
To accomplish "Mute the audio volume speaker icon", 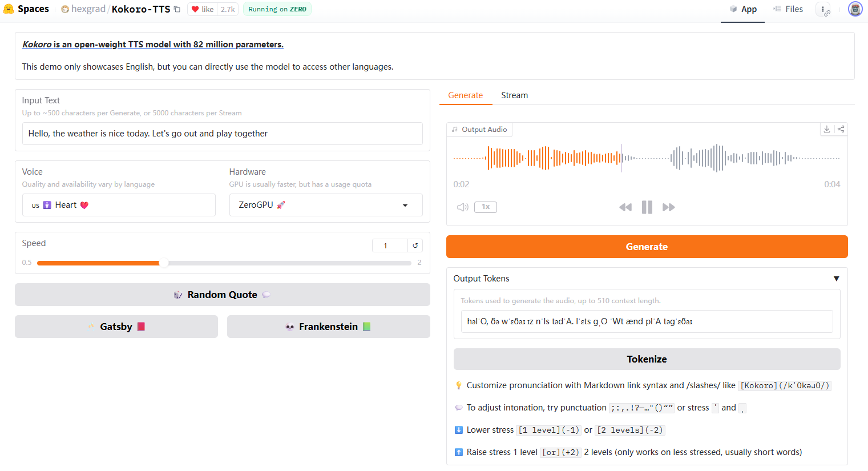I will pos(462,207).
